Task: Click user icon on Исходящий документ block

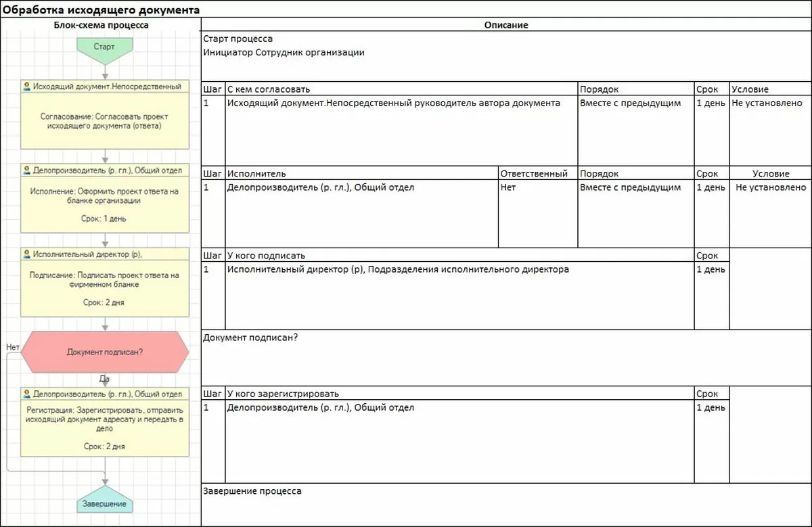Action: click(x=26, y=87)
